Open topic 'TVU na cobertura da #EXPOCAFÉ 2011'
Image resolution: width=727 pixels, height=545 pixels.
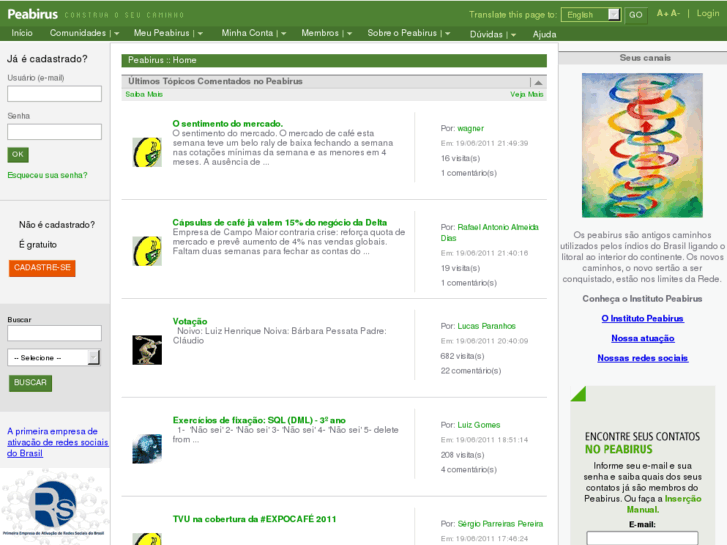pyautogui.click(x=254, y=519)
